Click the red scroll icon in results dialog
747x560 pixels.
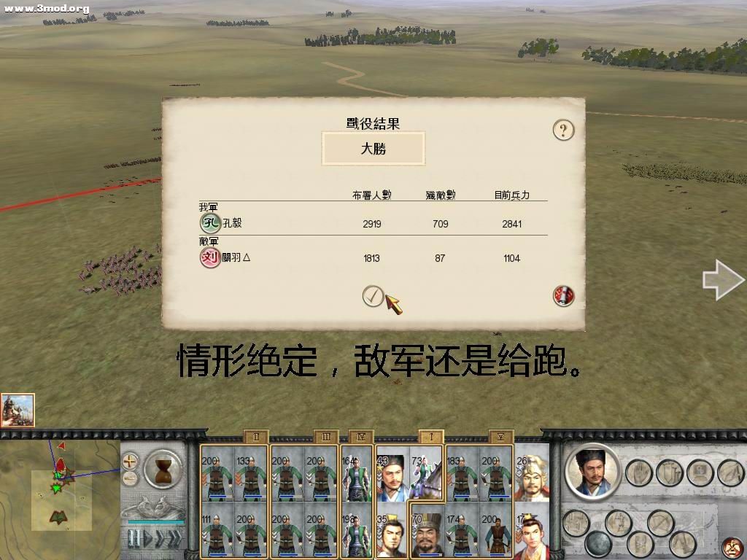pyautogui.click(x=563, y=296)
